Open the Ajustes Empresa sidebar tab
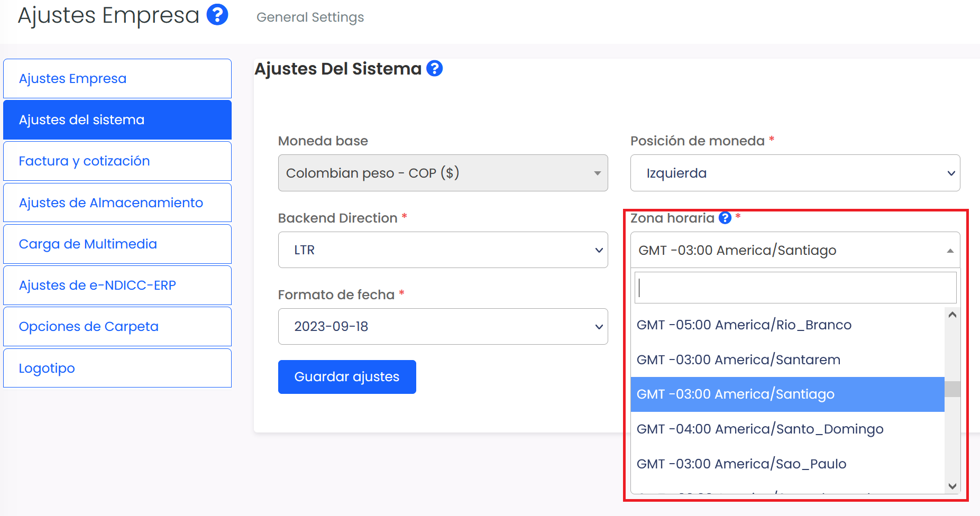The image size is (980, 516). click(x=117, y=79)
